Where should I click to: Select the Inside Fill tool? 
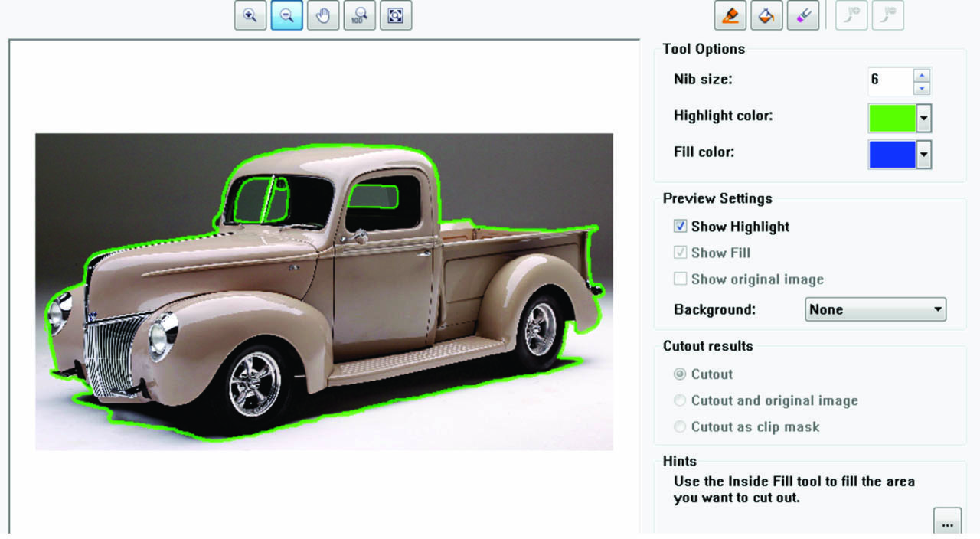(x=766, y=15)
